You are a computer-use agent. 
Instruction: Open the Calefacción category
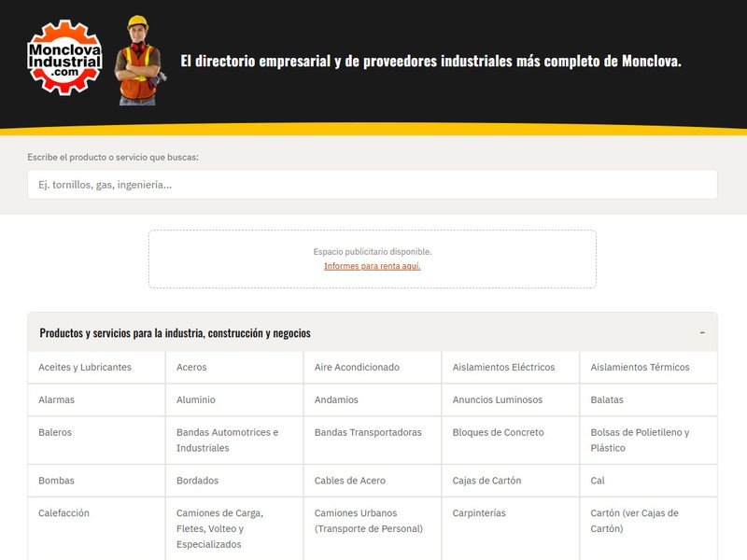tap(63, 512)
